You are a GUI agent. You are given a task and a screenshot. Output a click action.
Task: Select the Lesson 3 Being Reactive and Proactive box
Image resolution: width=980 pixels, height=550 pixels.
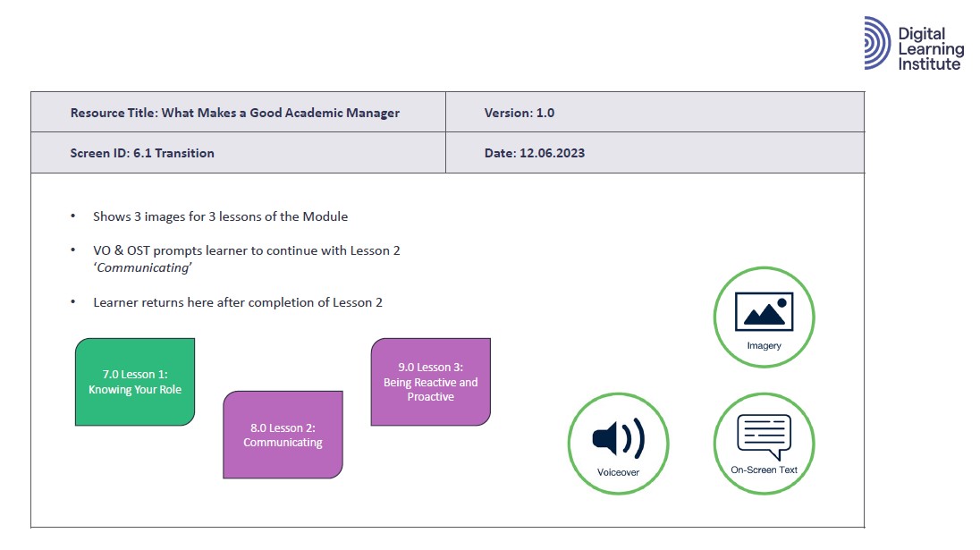[430, 382]
